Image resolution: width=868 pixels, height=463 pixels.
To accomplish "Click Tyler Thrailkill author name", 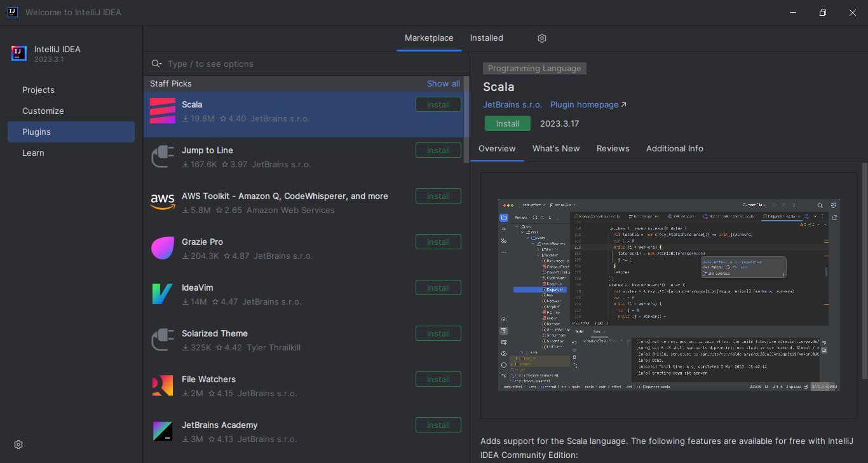I will tap(273, 347).
